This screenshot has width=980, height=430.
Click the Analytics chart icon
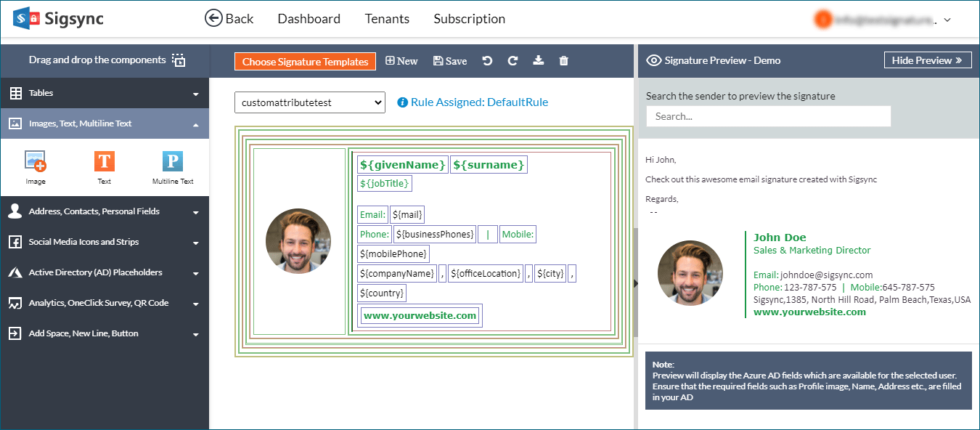pyautogui.click(x=15, y=304)
